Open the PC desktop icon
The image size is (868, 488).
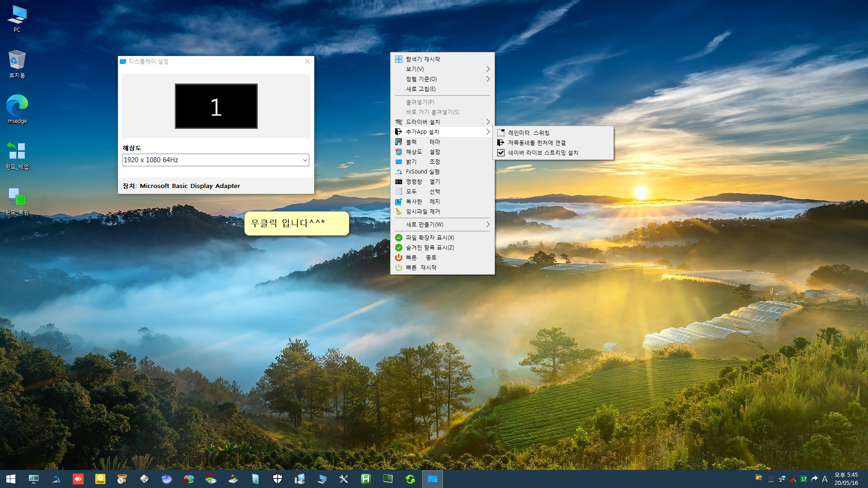tap(17, 19)
